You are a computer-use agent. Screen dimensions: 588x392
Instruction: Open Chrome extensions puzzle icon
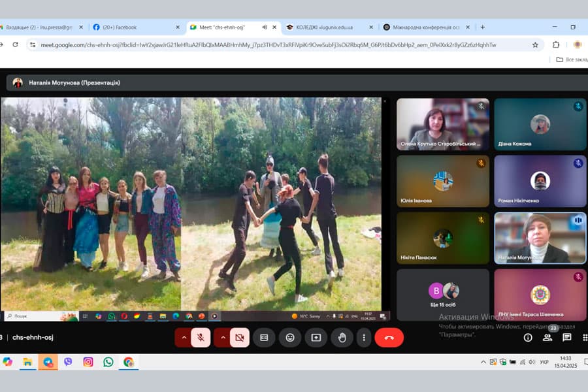[x=556, y=45]
